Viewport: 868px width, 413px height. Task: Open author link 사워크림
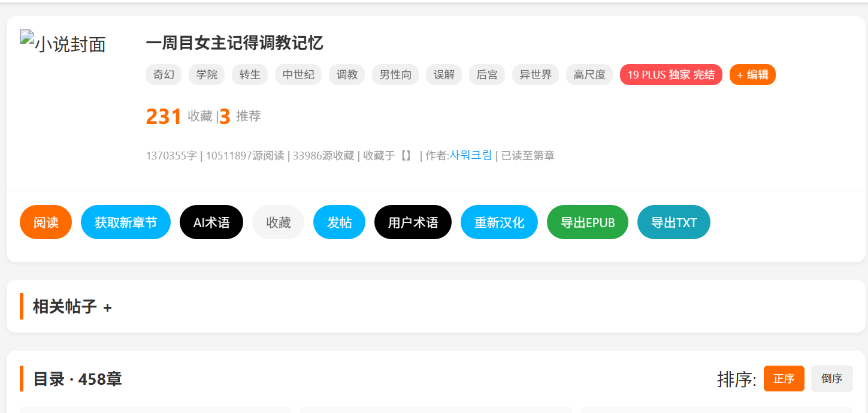click(470, 155)
